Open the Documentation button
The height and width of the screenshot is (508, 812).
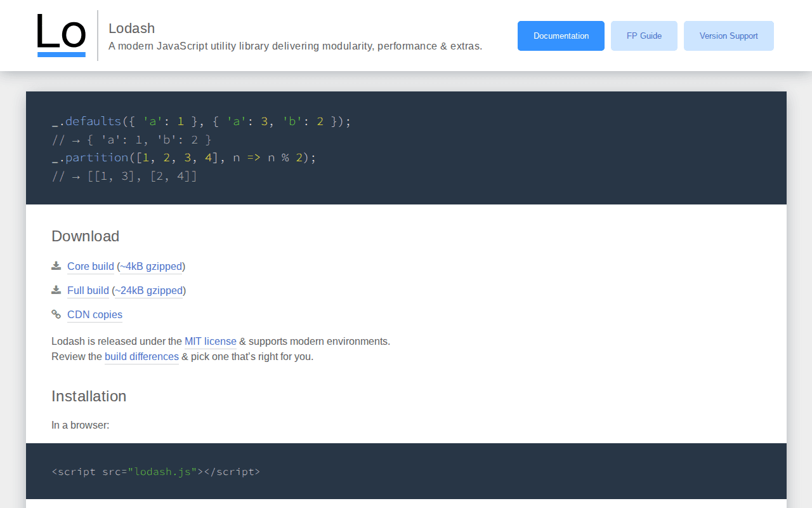pyautogui.click(x=561, y=36)
